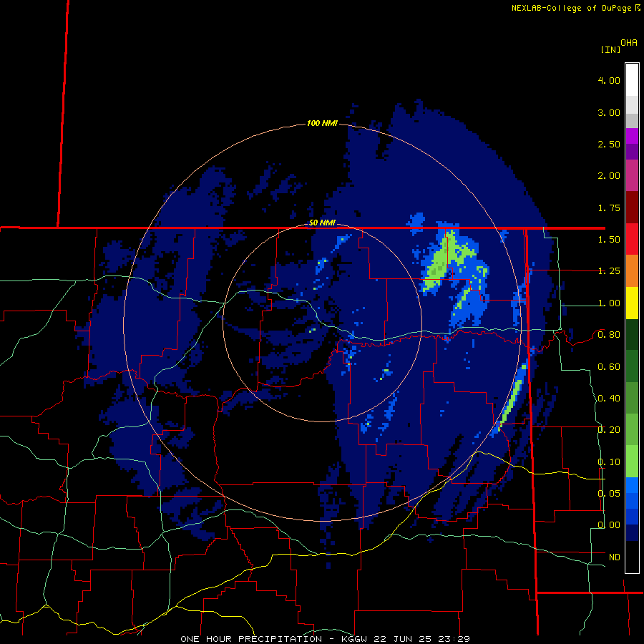
Task: Pick the orange swatch beside 1.25
Action: (x=632, y=271)
